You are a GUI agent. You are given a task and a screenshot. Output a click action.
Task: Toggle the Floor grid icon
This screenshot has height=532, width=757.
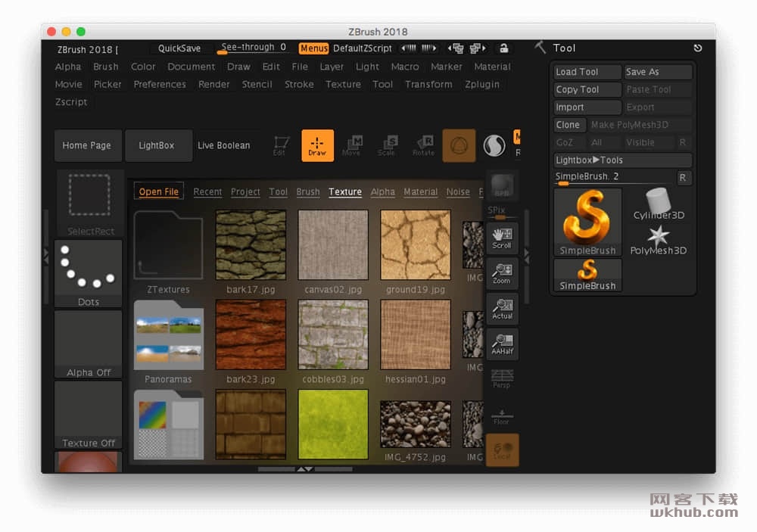502,417
